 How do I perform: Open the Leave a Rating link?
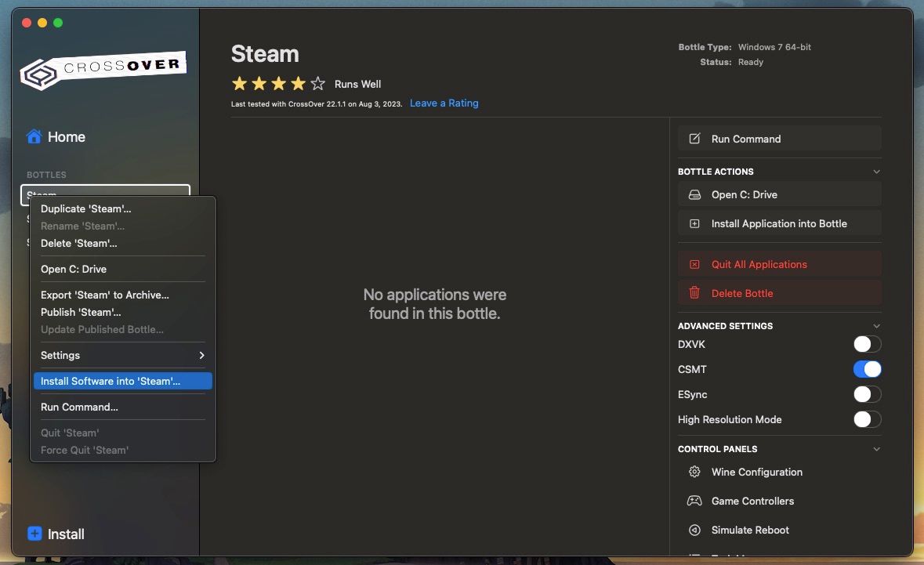point(444,103)
